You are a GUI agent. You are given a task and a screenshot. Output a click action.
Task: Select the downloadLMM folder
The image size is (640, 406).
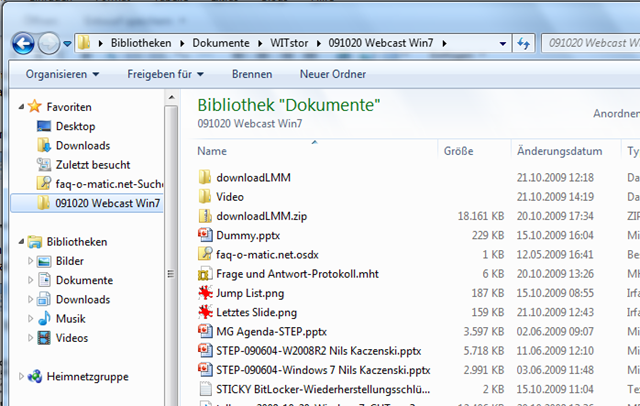[x=253, y=177]
